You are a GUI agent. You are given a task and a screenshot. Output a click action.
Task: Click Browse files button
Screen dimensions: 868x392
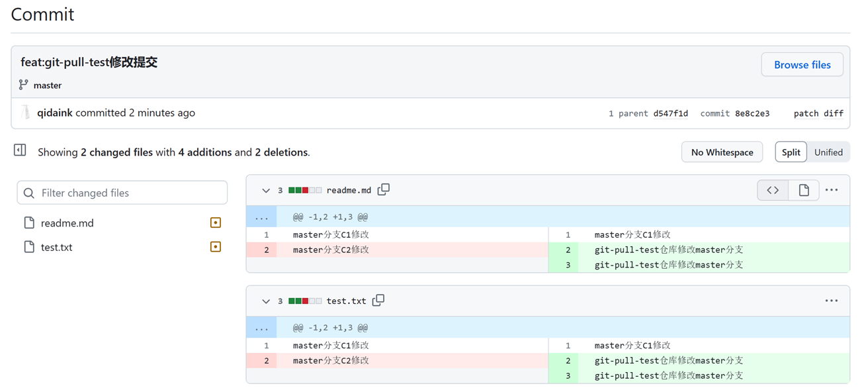(x=802, y=65)
